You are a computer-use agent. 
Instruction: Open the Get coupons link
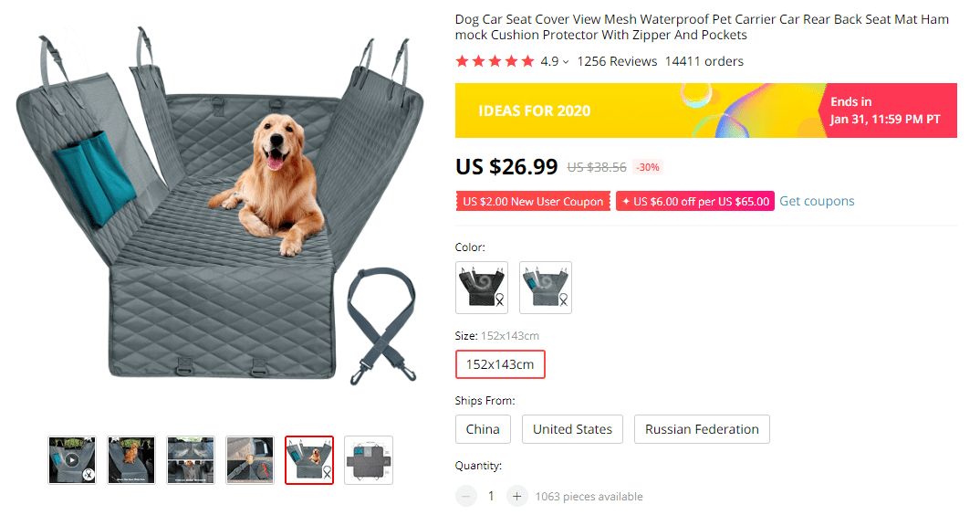click(x=817, y=201)
